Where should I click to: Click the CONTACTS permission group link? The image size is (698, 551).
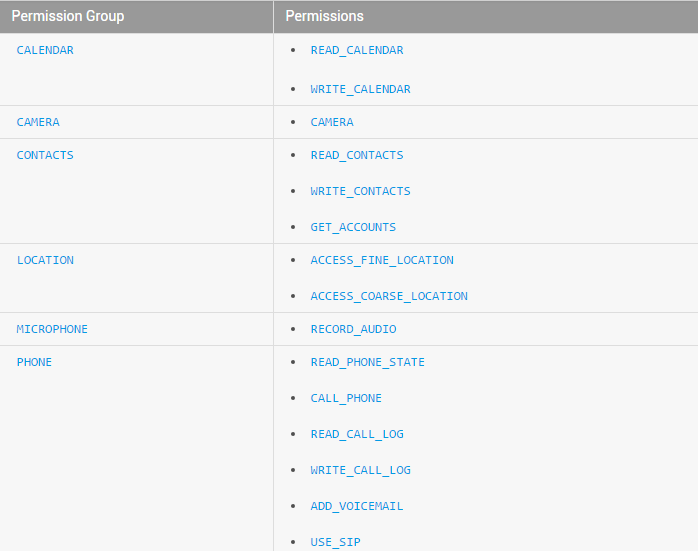tap(45, 155)
